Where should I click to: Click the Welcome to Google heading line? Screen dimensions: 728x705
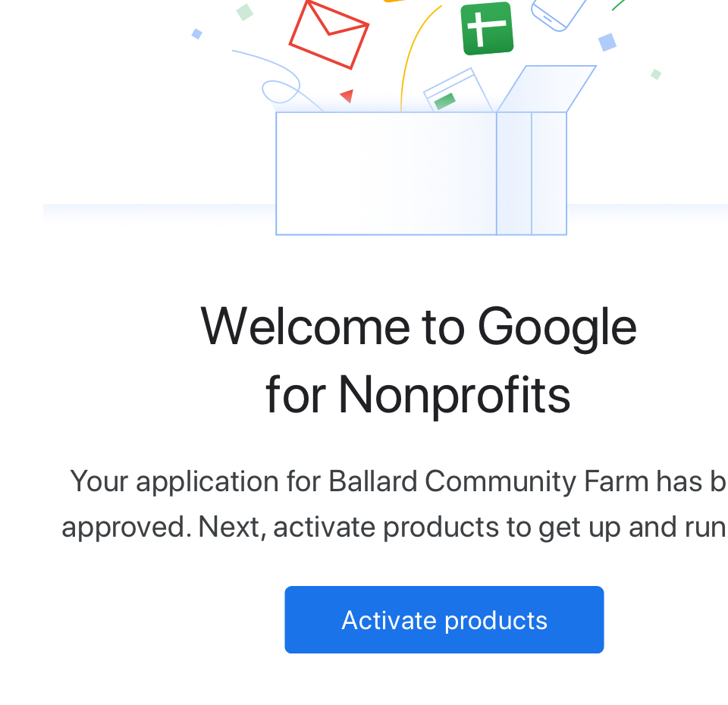(419, 327)
